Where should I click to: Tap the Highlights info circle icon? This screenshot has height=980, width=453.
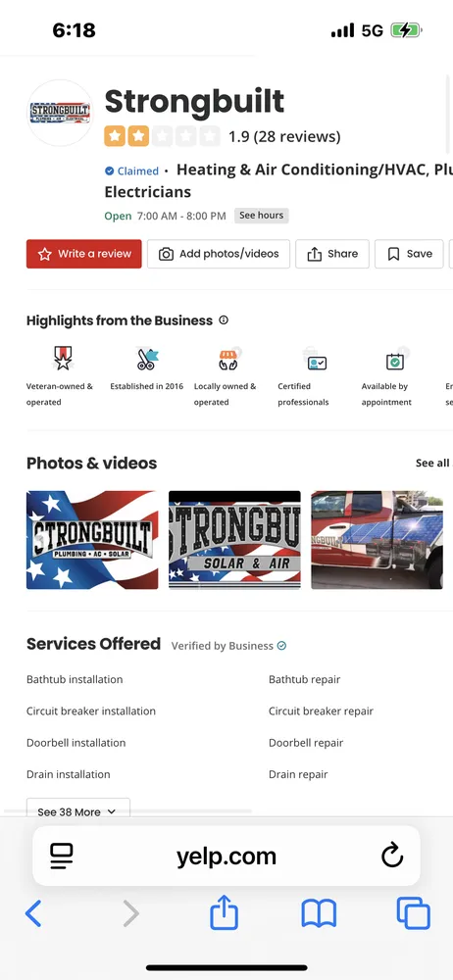(224, 320)
